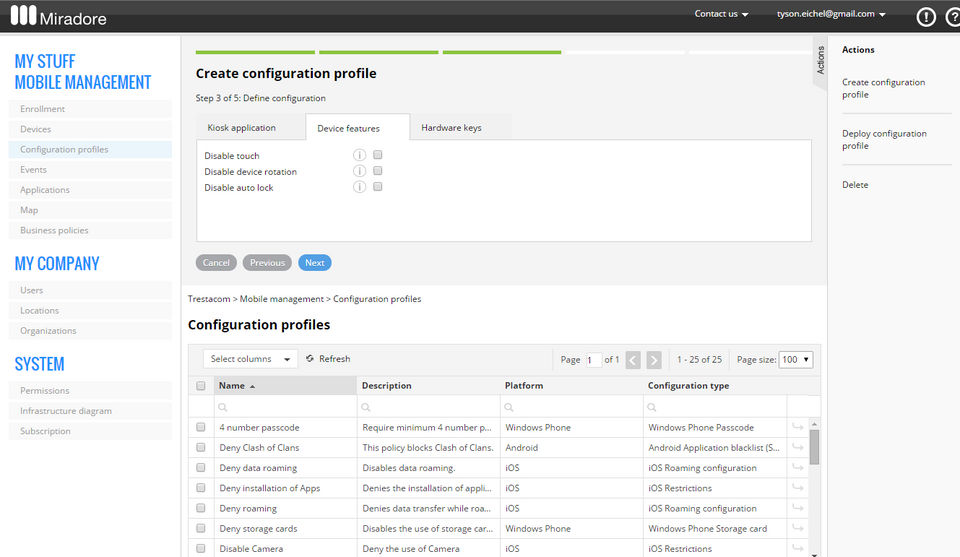Image resolution: width=960 pixels, height=557 pixels.
Task: Open Infrastructure diagram in the sidebar
Action: 90,411
